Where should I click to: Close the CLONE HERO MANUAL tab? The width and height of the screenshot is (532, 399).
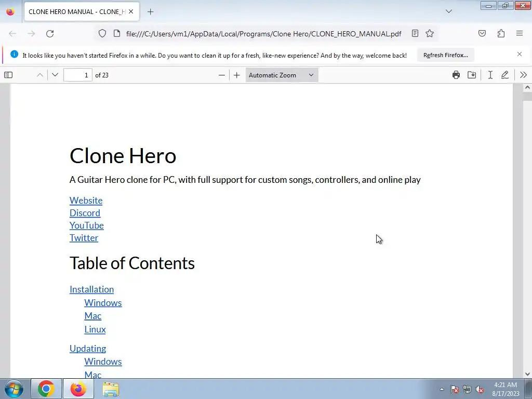[x=131, y=11]
